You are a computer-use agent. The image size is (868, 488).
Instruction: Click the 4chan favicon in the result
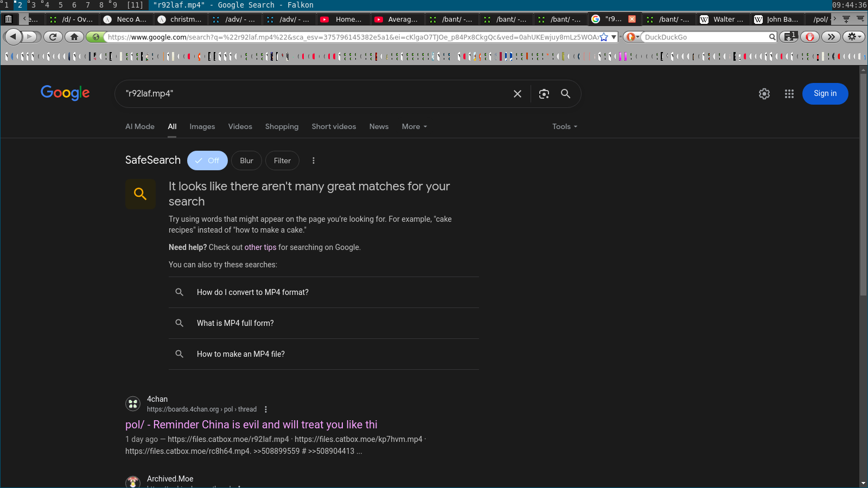point(133,404)
